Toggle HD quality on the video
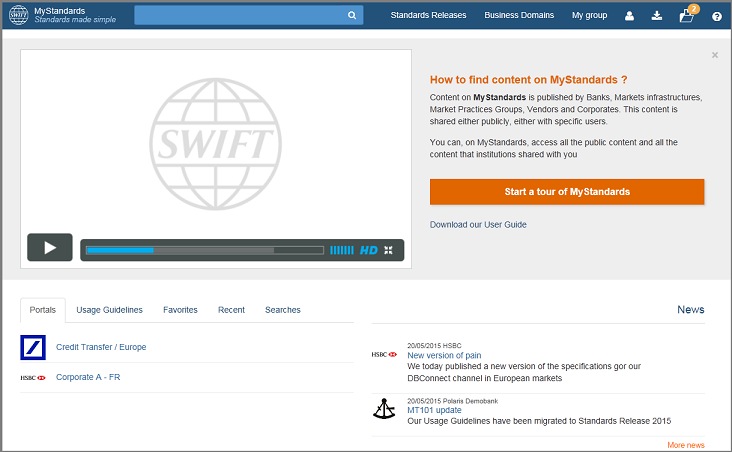The image size is (732, 452). pos(369,250)
